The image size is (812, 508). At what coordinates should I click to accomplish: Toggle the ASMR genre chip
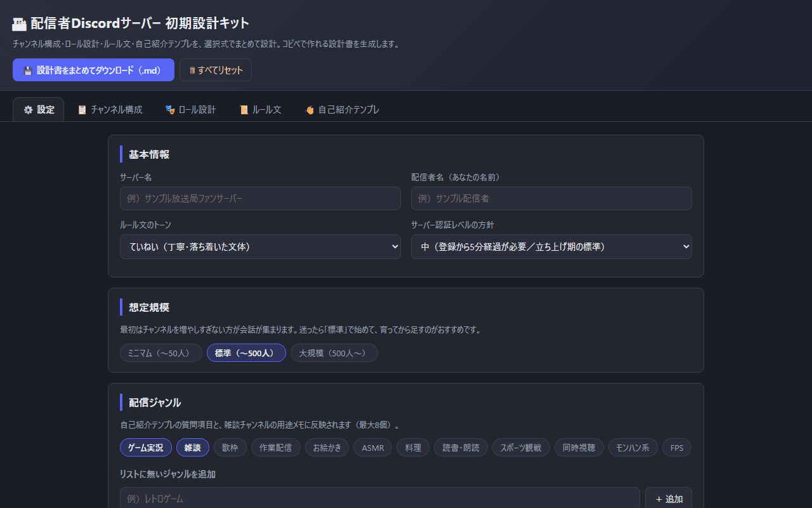point(373,448)
